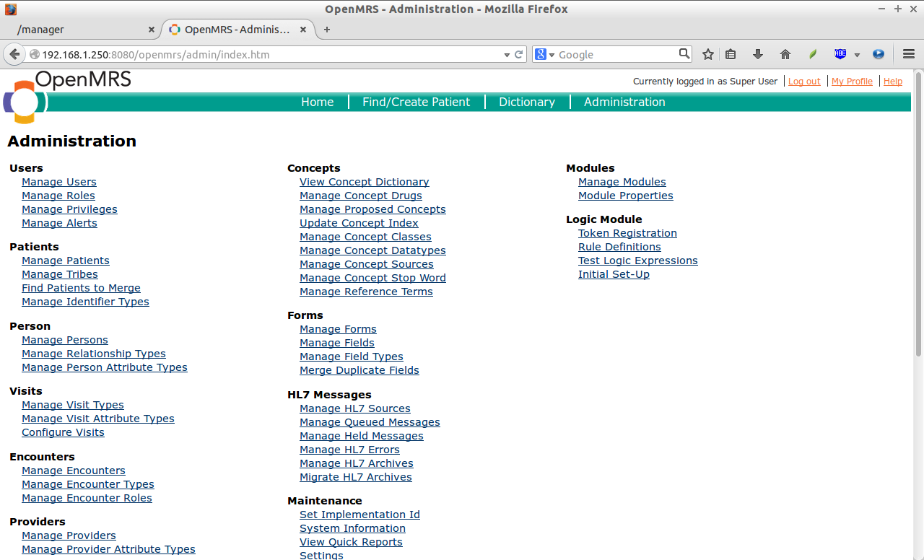This screenshot has height=560, width=924.
Task: Close the OpenMRS Administration tab
Action: (303, 30)
